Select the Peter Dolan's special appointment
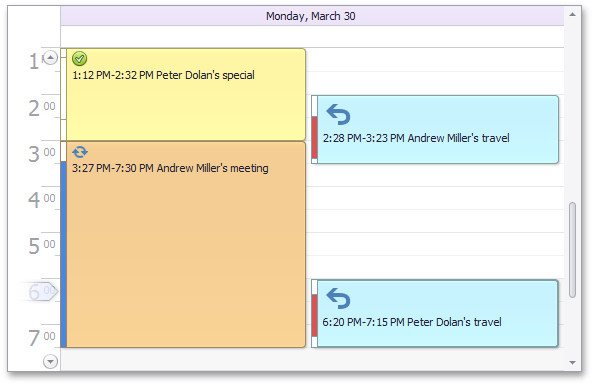This screenshot has height=387, width=595. coord(183,94)
